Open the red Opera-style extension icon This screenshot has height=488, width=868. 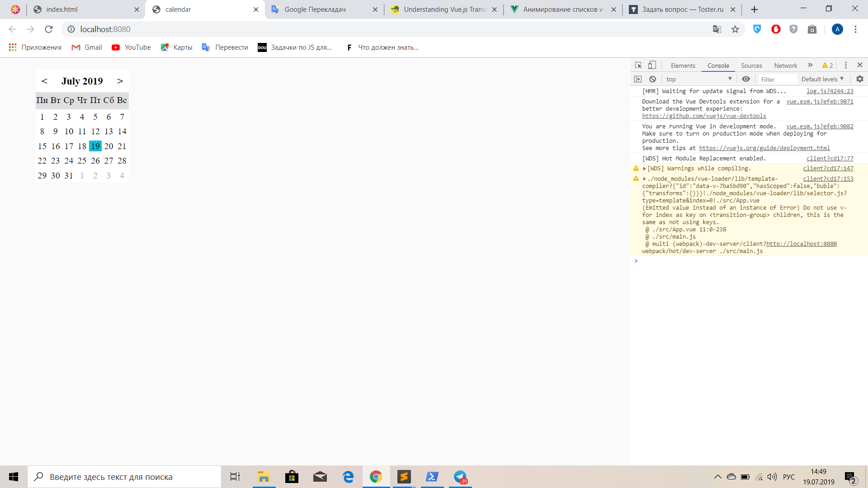click(776, 29)
